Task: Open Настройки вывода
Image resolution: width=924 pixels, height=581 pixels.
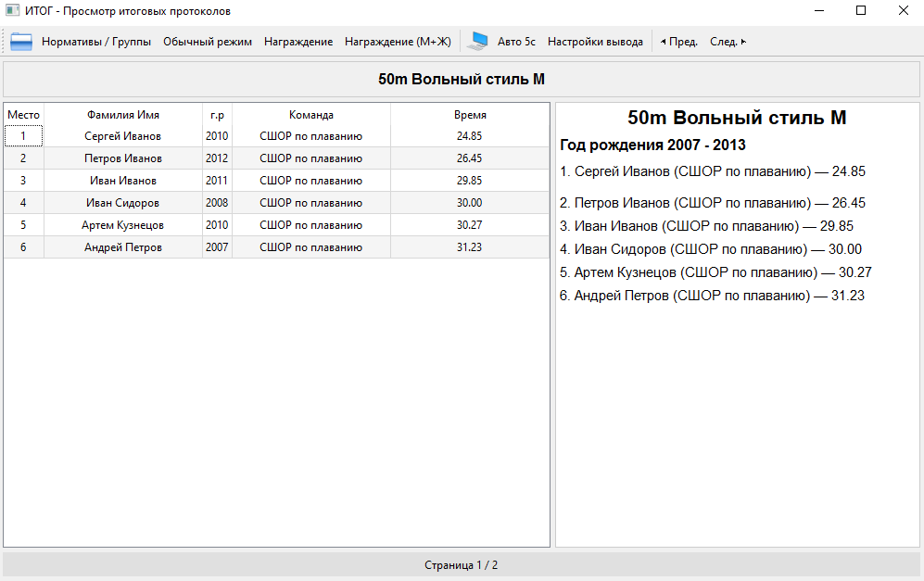Action: [x=595, y=42]
